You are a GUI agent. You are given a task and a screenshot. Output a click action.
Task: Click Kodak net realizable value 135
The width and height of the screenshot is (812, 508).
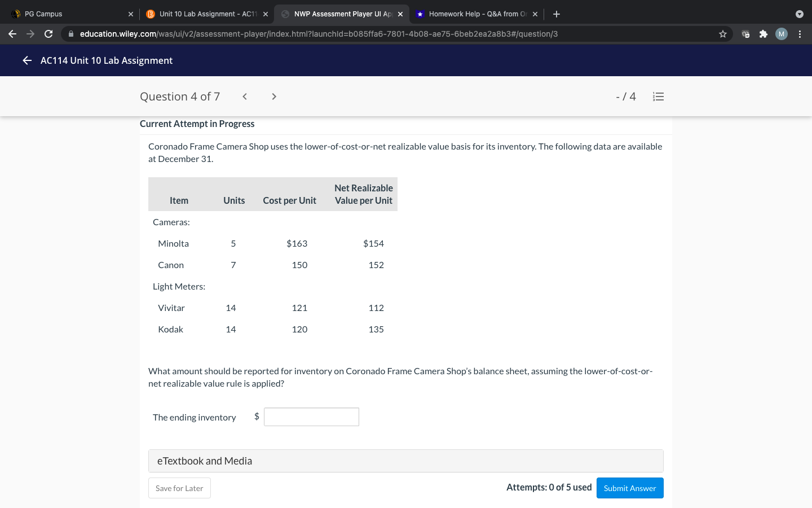(x=376, y=329)
